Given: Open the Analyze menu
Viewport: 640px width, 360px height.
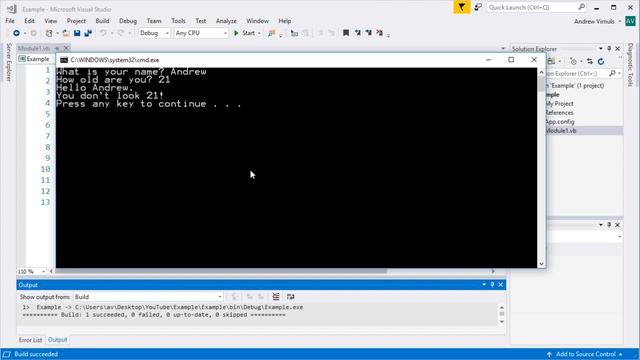Looking at the screenshot, I should [226, 21].
